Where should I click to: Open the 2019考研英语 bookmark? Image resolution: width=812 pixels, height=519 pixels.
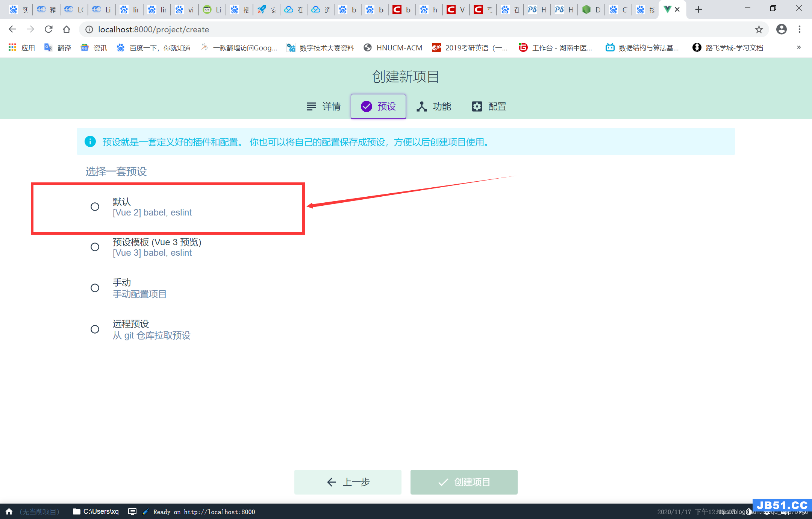(470, 48)
